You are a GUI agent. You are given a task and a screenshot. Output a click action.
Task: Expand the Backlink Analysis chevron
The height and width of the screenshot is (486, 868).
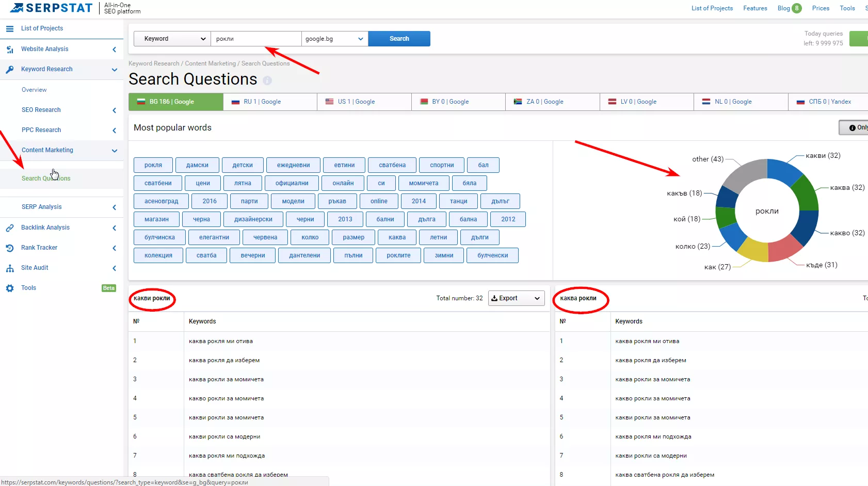114,228
